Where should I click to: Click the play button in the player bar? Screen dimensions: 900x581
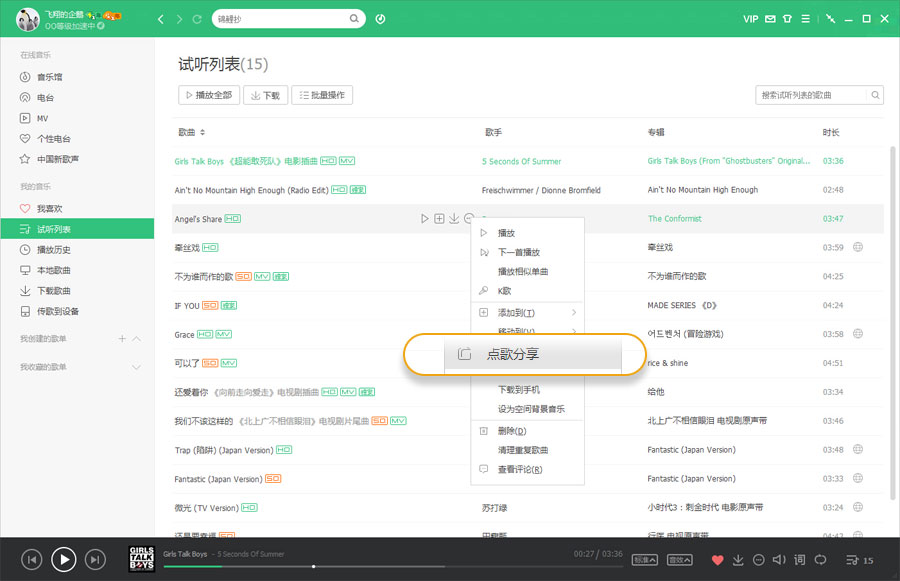click(x=63, y=559)
